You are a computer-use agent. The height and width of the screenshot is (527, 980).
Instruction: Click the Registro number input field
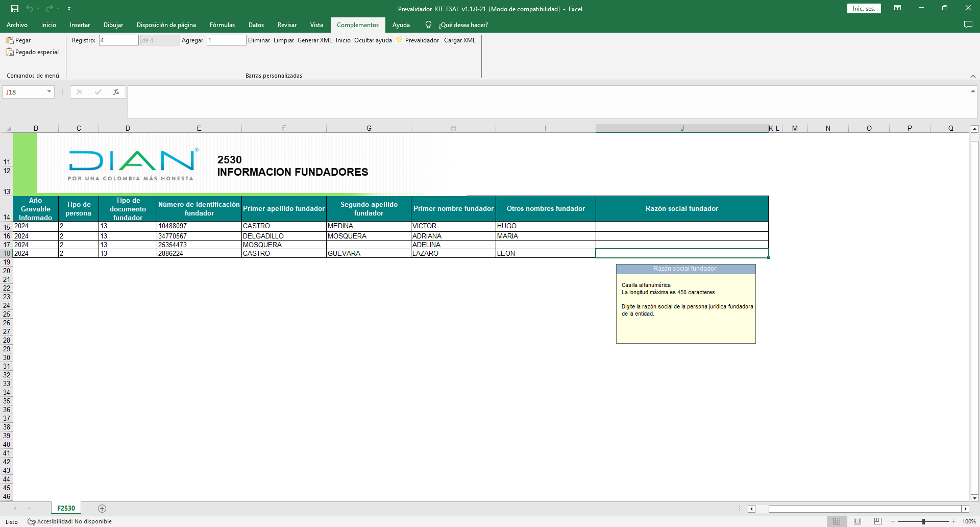click(118, 40)
